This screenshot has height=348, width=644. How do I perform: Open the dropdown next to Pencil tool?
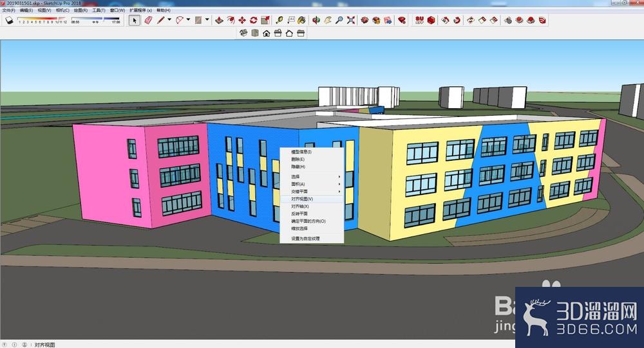coord(169,19)
